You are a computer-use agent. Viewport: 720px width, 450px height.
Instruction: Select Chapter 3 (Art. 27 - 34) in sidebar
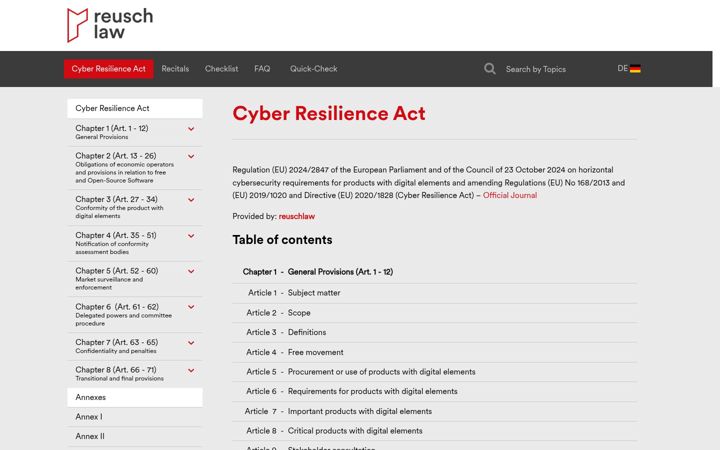coord(116,199)
